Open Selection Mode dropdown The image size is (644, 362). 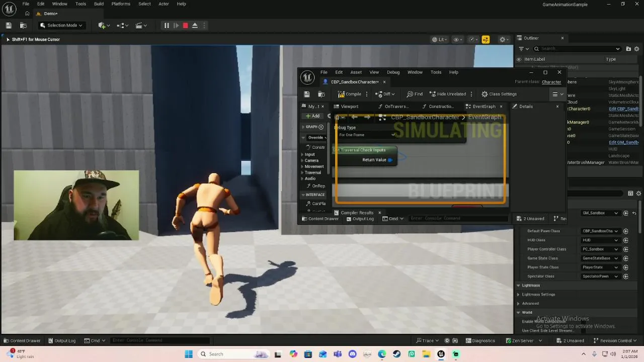click(61, 25)
